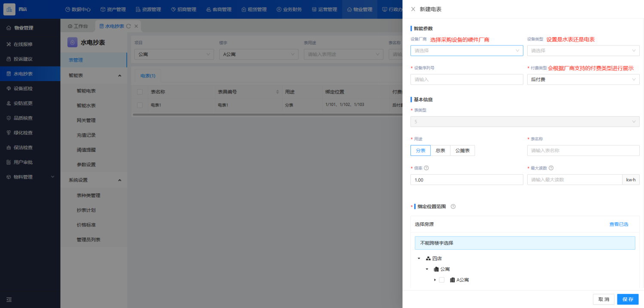Image resolution: width=644 pixels, height=308 pixels.
Task: Click the 最大读数 help question icon
Action: point(551,168)
